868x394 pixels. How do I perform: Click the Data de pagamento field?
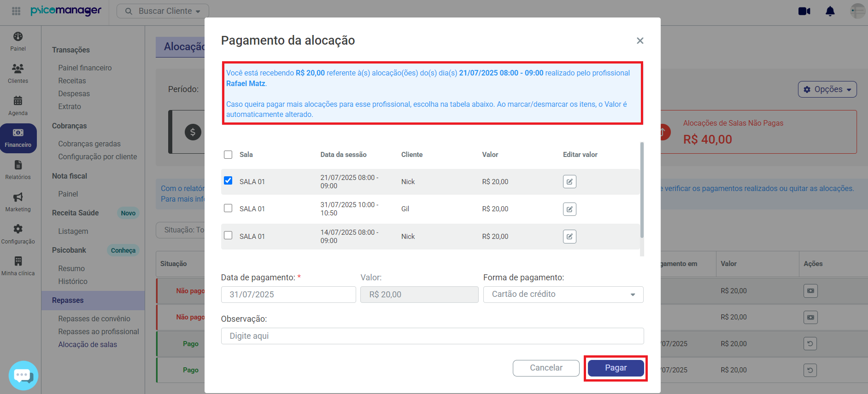pos(288,295)
